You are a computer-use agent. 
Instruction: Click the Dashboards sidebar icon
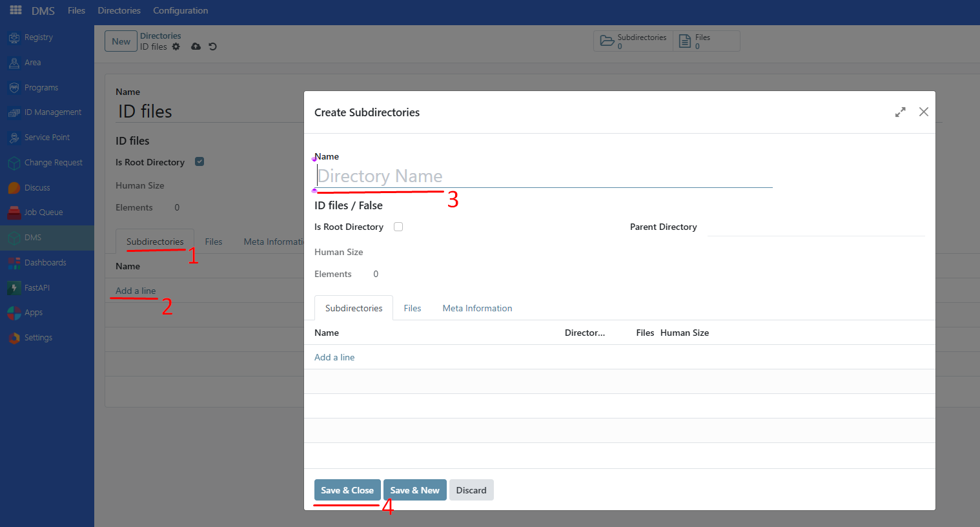click(14, 263)
